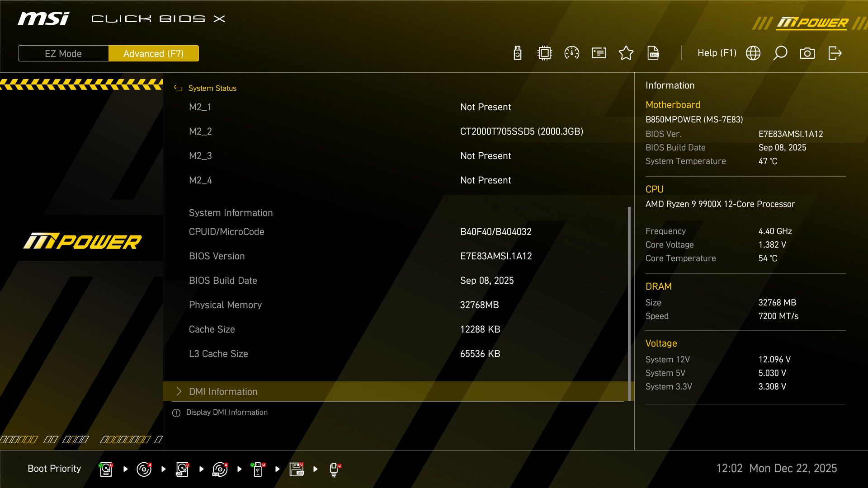Open the Favorites star menu
Screen dimensions: 868x488
(x=626, y=53)
